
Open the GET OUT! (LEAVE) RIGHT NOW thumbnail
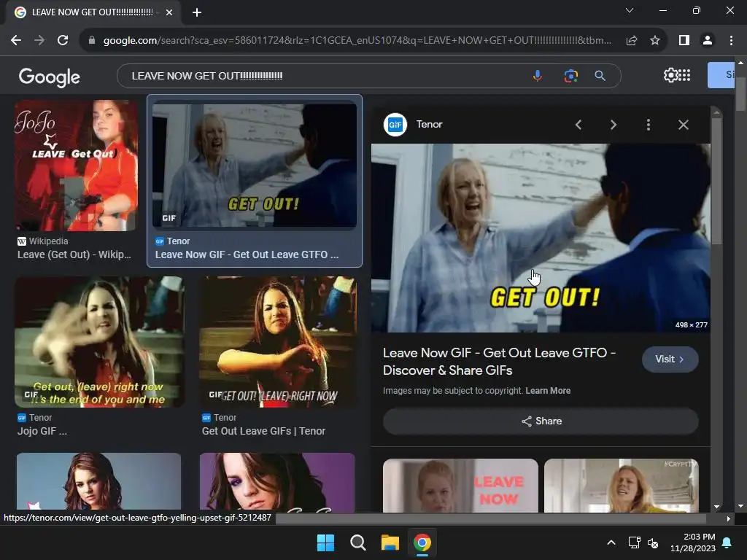277,342
